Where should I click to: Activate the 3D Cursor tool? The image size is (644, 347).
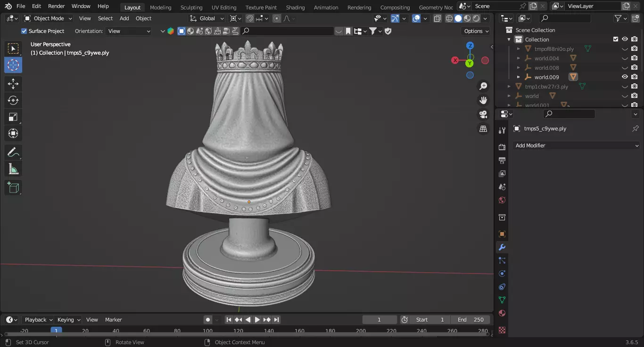pos(13,65)
